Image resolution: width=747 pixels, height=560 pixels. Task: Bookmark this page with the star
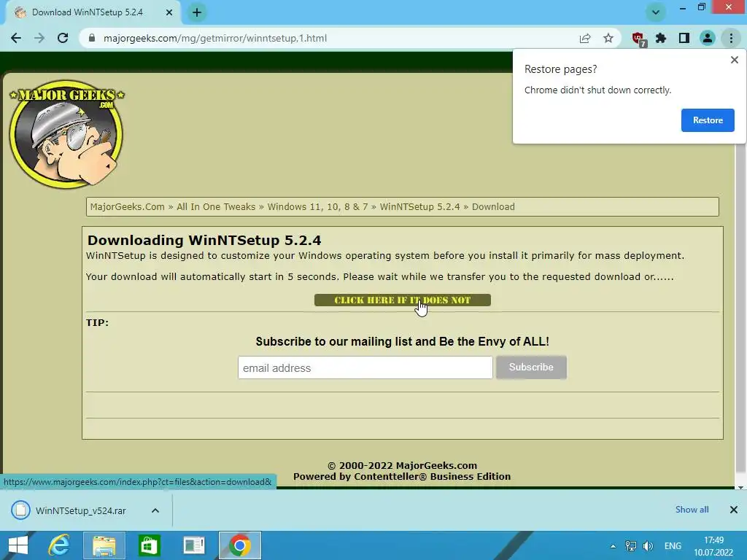coord(608,38)
